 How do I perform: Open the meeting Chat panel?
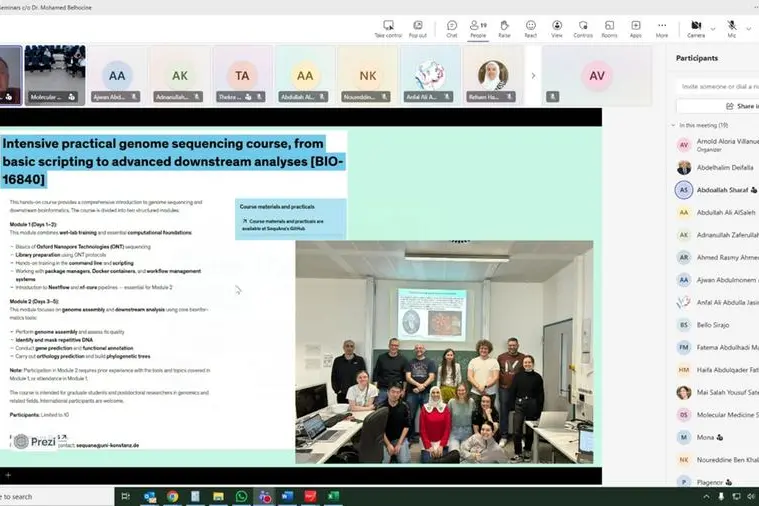(x=452, y=28)
